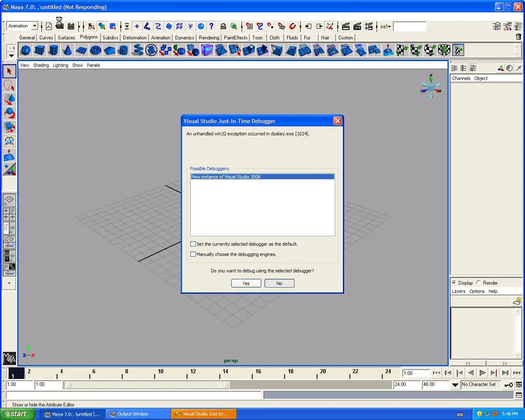Create a polygon cylinder from shelf

pyautogui.click(x=53, y=50)
